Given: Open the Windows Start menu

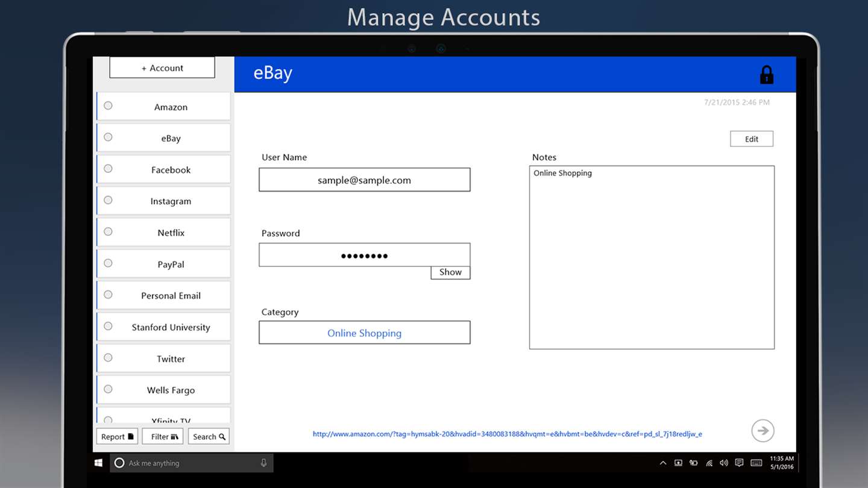Looking at the screenshot, I should 99,463.
